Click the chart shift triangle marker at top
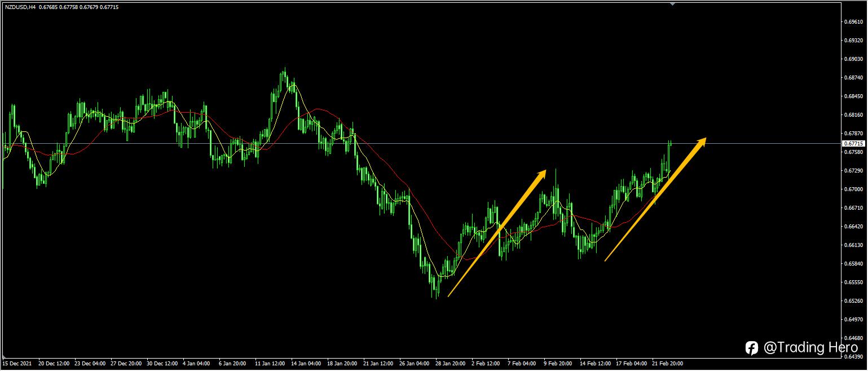The width and height of the screenshot is (868, 371). (x=672, y=4)
